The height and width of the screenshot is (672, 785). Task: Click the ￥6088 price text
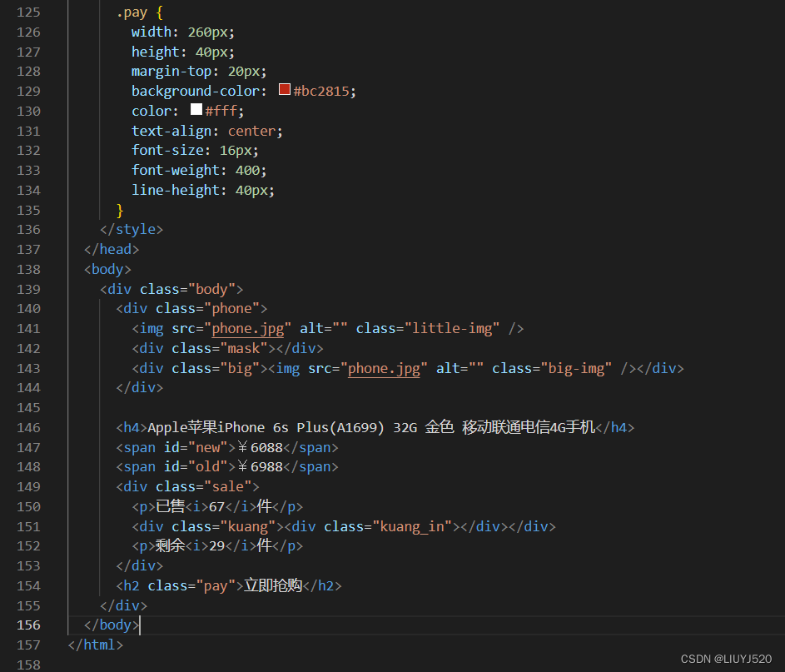(x=260, y=448)
